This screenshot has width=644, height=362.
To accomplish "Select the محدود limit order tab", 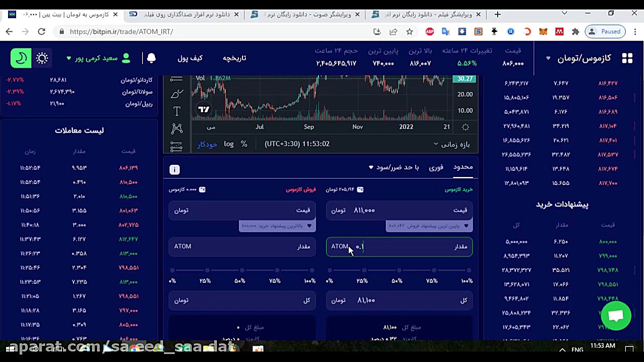I will 463,167.
